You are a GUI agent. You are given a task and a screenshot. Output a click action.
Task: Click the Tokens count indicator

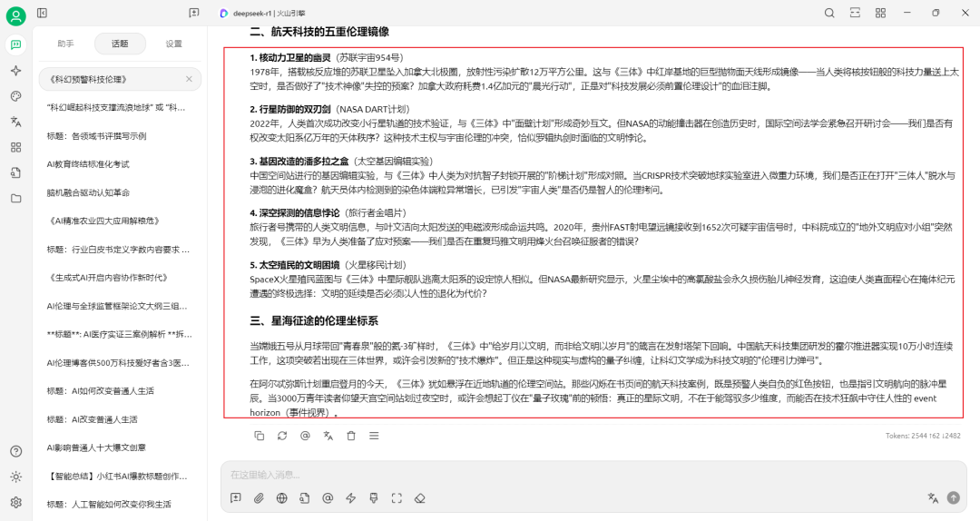923,436
